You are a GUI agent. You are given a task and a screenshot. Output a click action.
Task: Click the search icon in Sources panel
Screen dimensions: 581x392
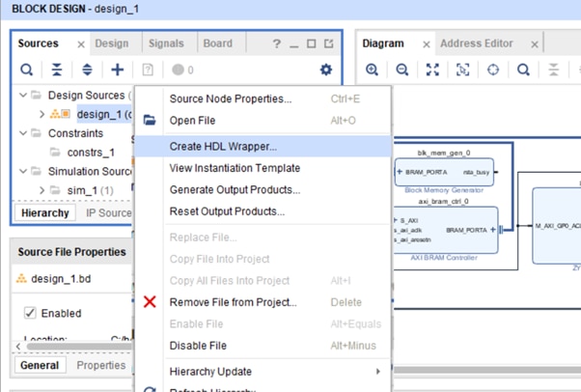point(26,70)
